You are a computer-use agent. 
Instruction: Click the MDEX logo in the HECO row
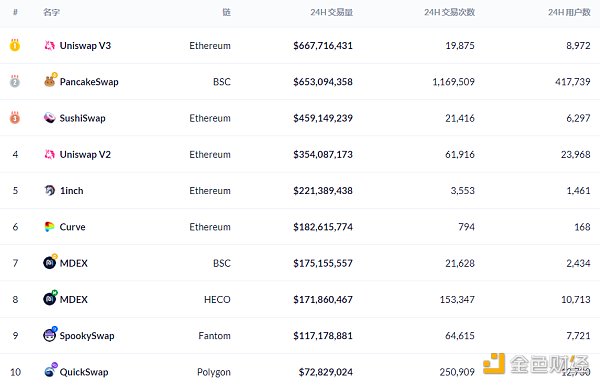click(x=50, y=299)
